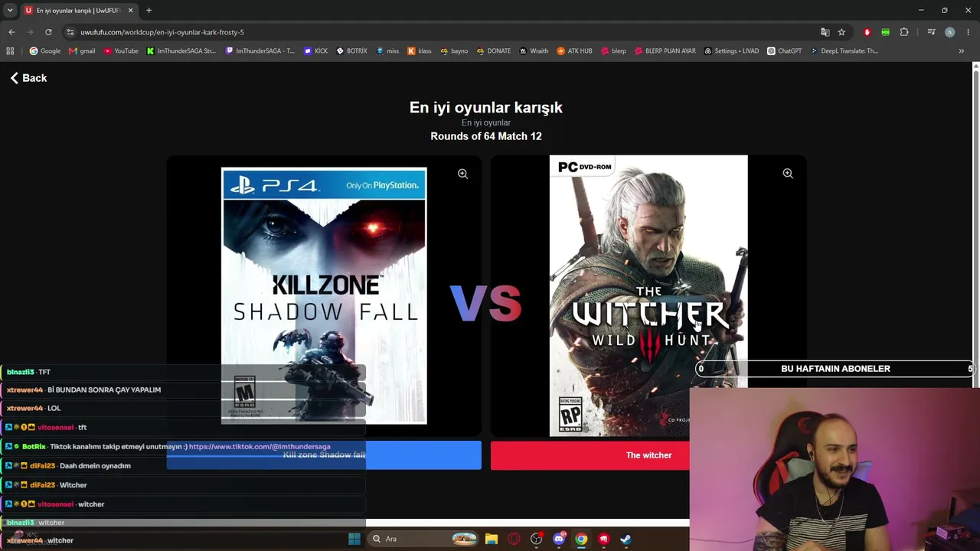Open gmail bookmark

(81, 51)
